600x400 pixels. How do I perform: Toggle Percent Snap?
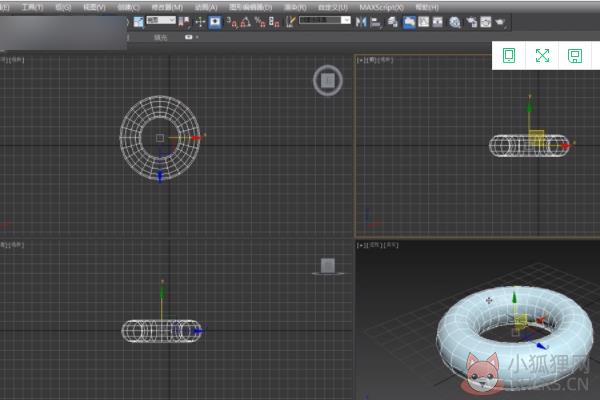[x=260, y=22]
